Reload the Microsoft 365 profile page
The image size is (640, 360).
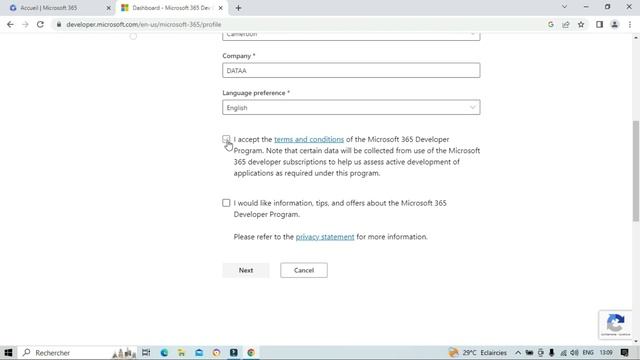(40, 24)
